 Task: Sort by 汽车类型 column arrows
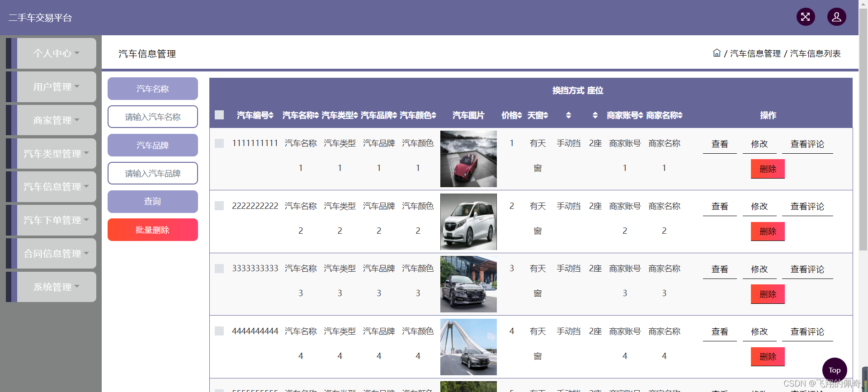point(355,115)
